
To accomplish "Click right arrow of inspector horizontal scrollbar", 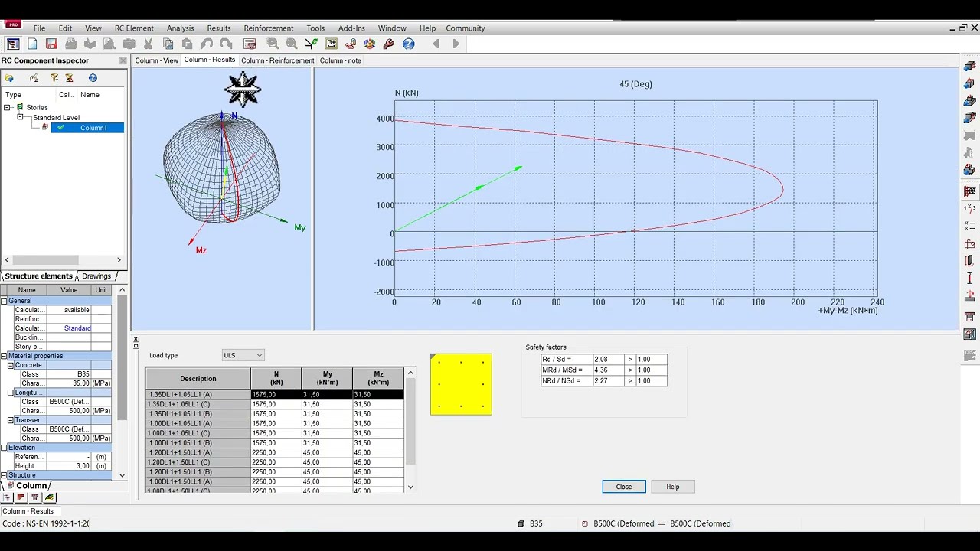I will [119, 260].
